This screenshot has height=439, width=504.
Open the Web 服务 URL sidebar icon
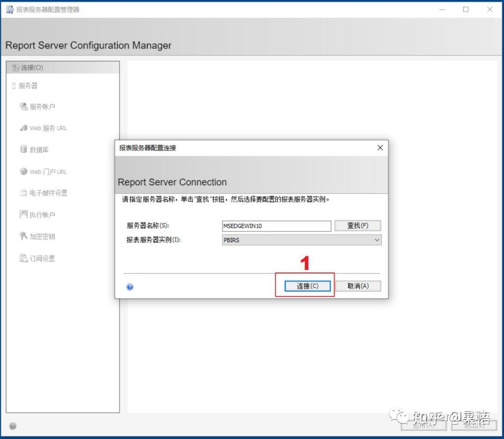(x=23, y=128)
